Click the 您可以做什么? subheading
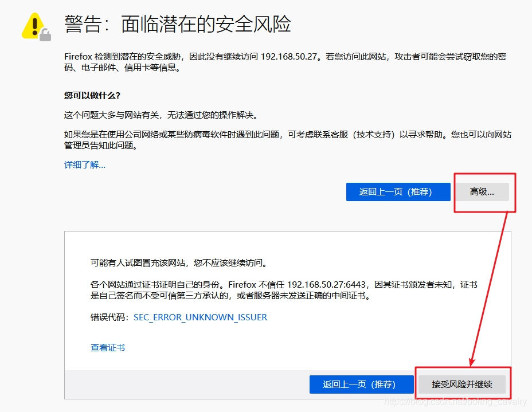The width and height of the screenshot is (532, 412). click(x=92, y=95)
